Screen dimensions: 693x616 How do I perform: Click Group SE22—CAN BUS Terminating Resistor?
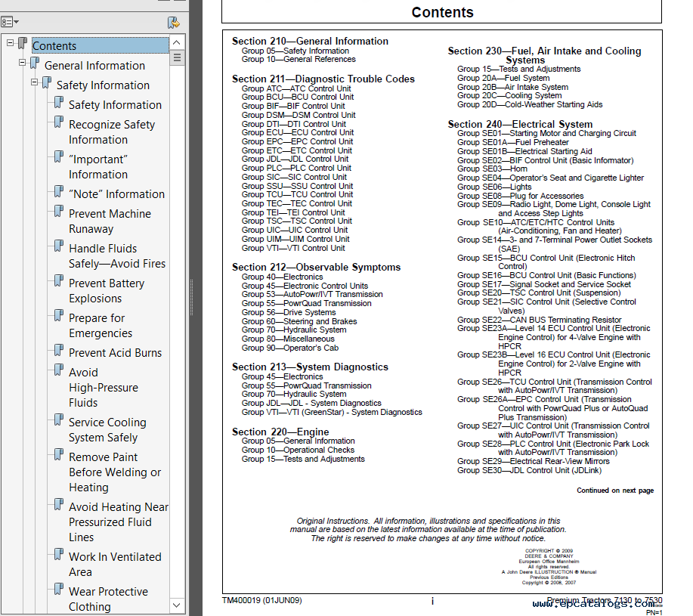coord(539,320)
